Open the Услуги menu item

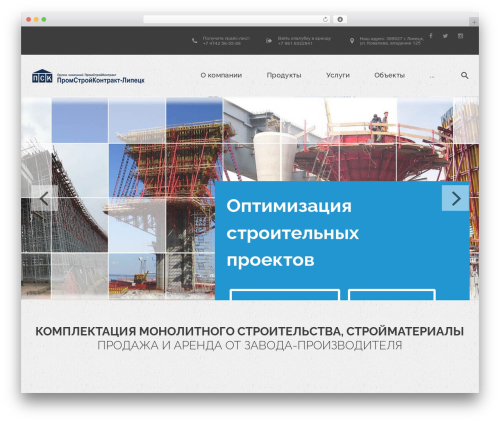[x=338, y=75]
